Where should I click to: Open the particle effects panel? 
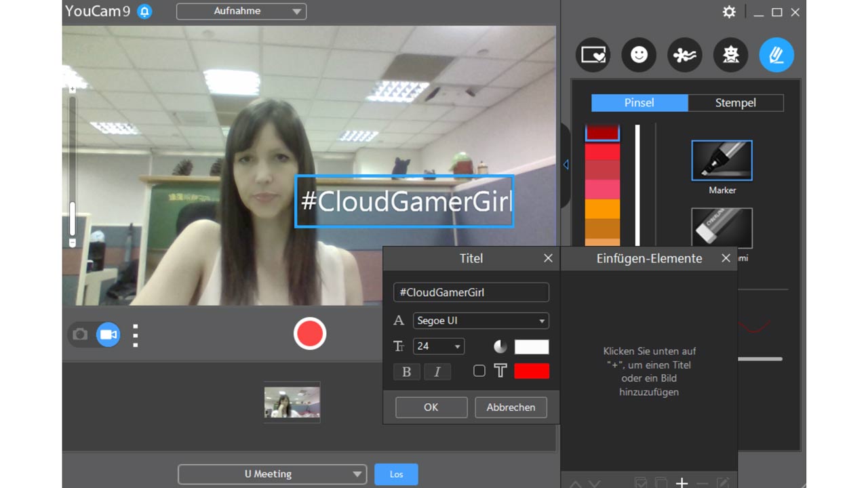click(684, 55)
